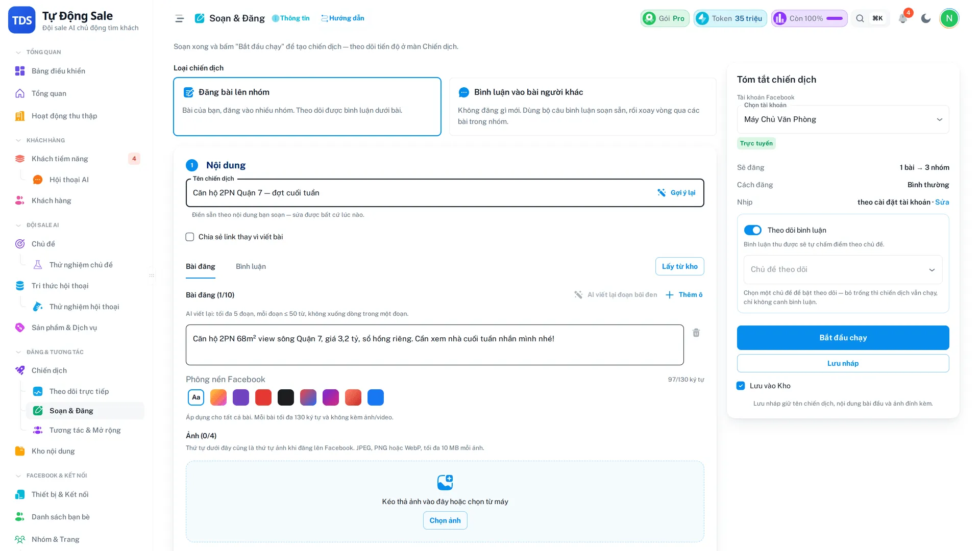Open the Chủ đề theo dõi dropdown
Image resolution: width=980 pixels, height=551 pixels.
(843, 269)
